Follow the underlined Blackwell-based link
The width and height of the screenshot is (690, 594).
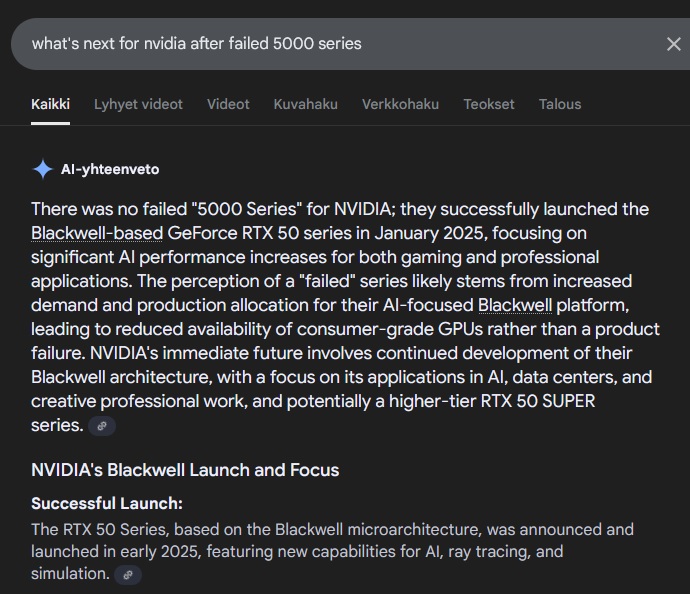97,233
